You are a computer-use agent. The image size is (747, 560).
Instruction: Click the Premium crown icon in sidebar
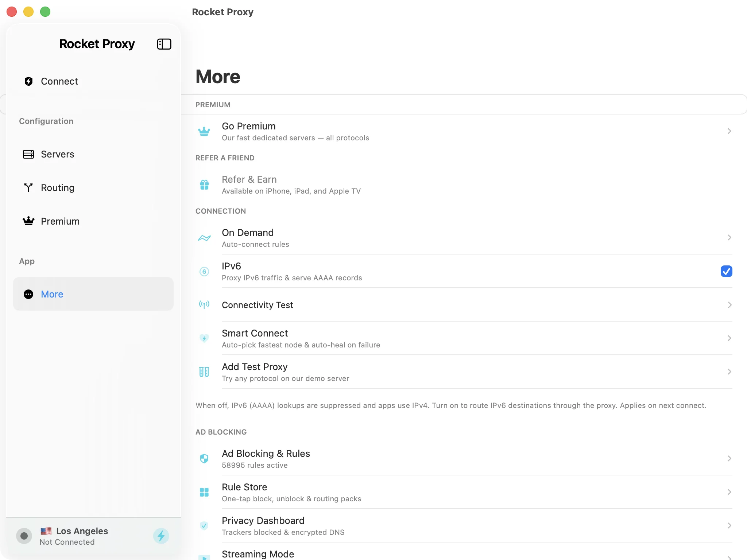(28, 221)
